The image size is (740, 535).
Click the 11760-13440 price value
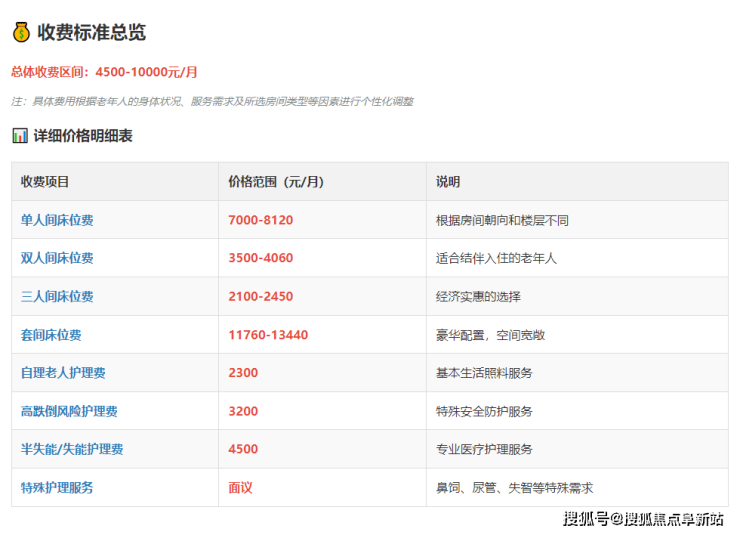[268, 335]
